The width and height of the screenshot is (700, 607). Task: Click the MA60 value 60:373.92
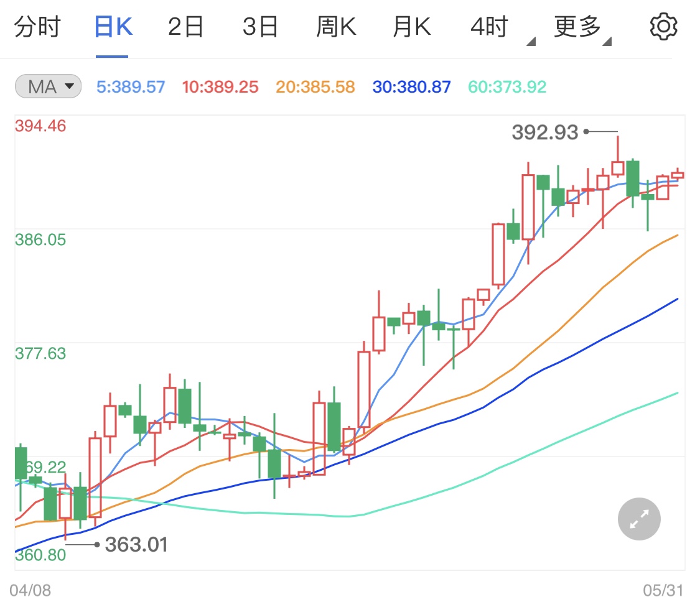(x=507, y=86)
